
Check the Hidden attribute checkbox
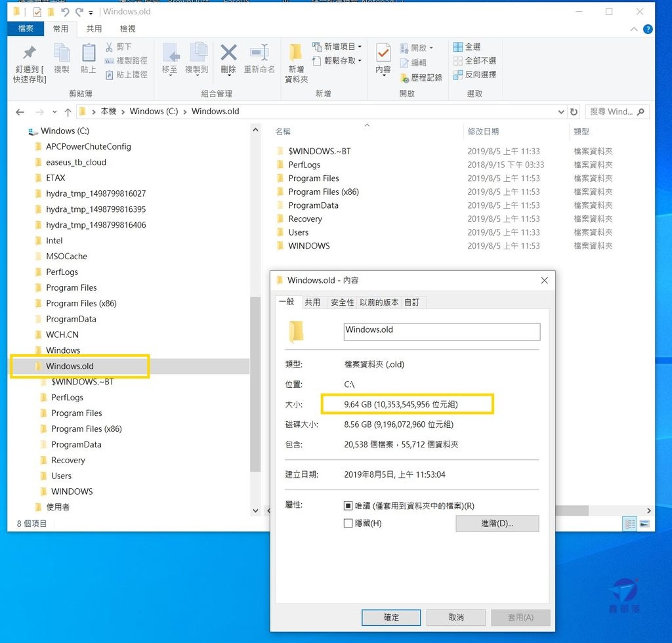click(348, 523)
